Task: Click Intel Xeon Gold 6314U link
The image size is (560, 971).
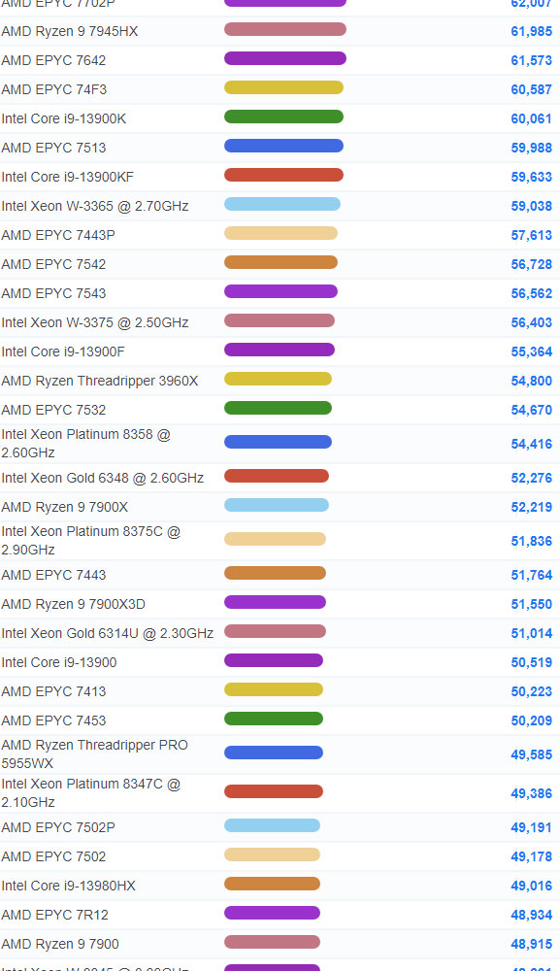Action: pyautogui.click(x=107, y=633)
